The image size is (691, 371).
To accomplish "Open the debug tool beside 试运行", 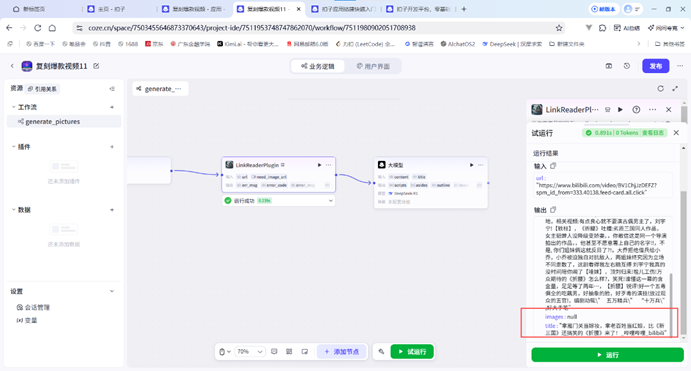I will click(x=381, y=352).
